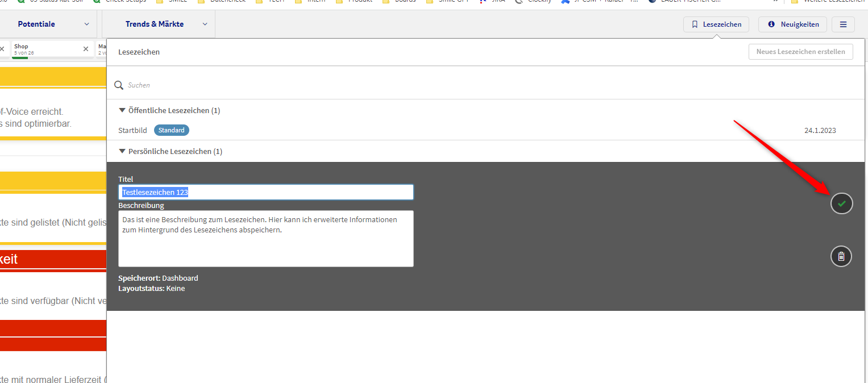Click Neues Lesezeichen erstellen button
The width and height of the screenshot is (868, 383).
coord(800,52)
